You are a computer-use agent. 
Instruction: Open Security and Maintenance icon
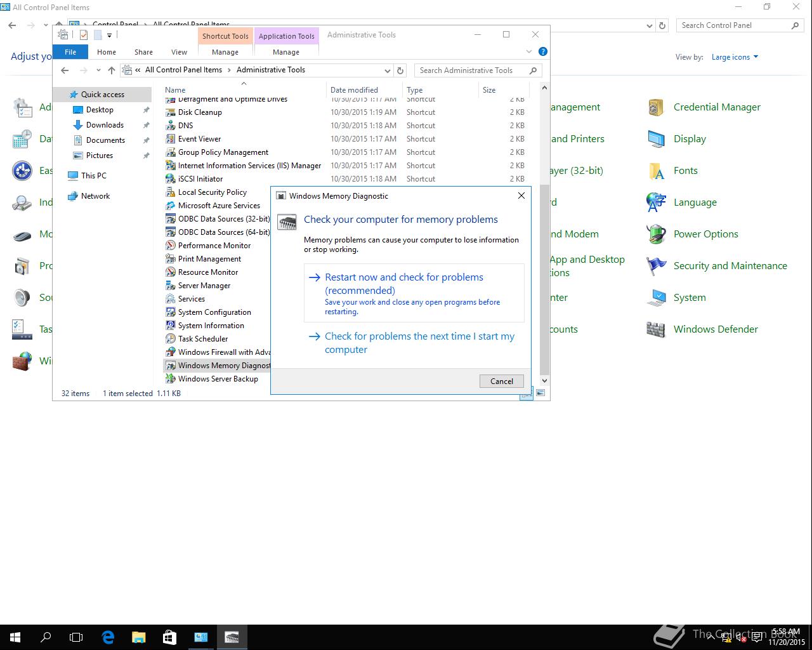[656, 266]
